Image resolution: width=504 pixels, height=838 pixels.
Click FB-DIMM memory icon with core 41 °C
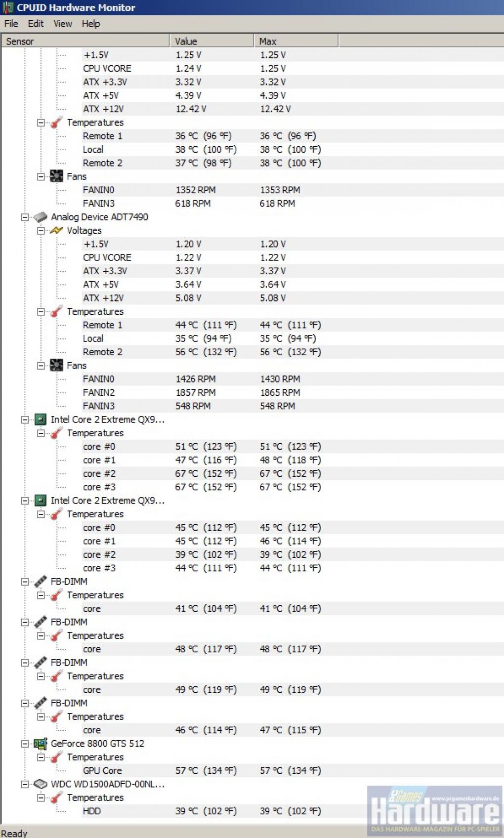40,582
